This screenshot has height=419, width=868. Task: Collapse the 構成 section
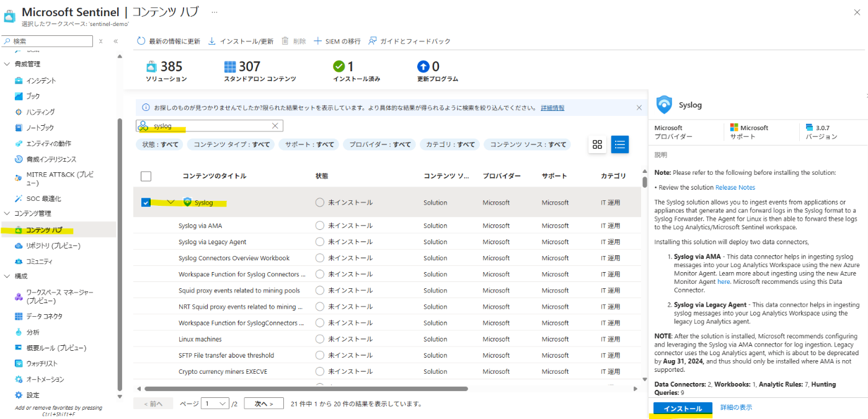click(7, 276)
